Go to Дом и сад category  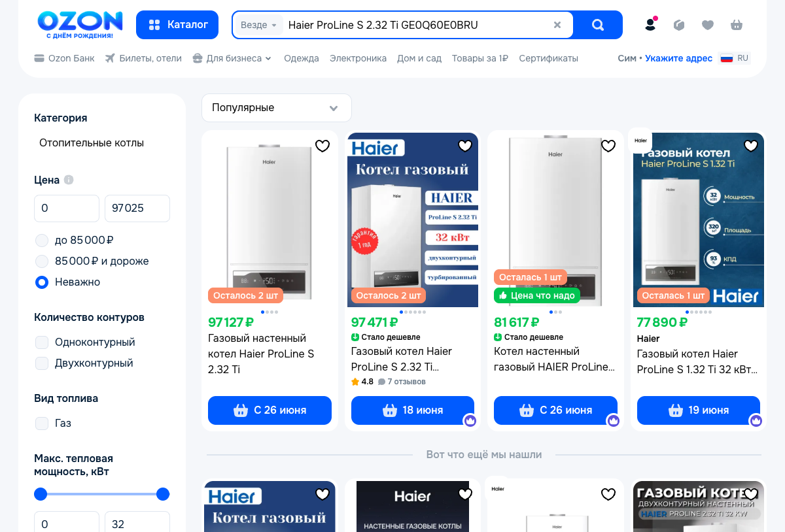coord(419,58)
